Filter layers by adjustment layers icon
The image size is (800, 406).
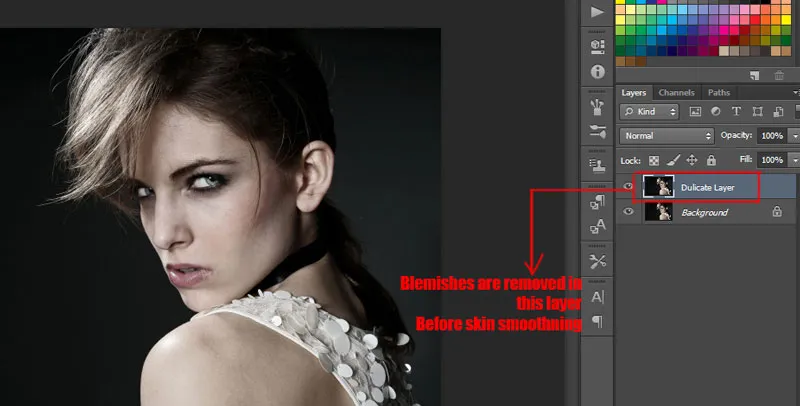[x=716, y=111]
